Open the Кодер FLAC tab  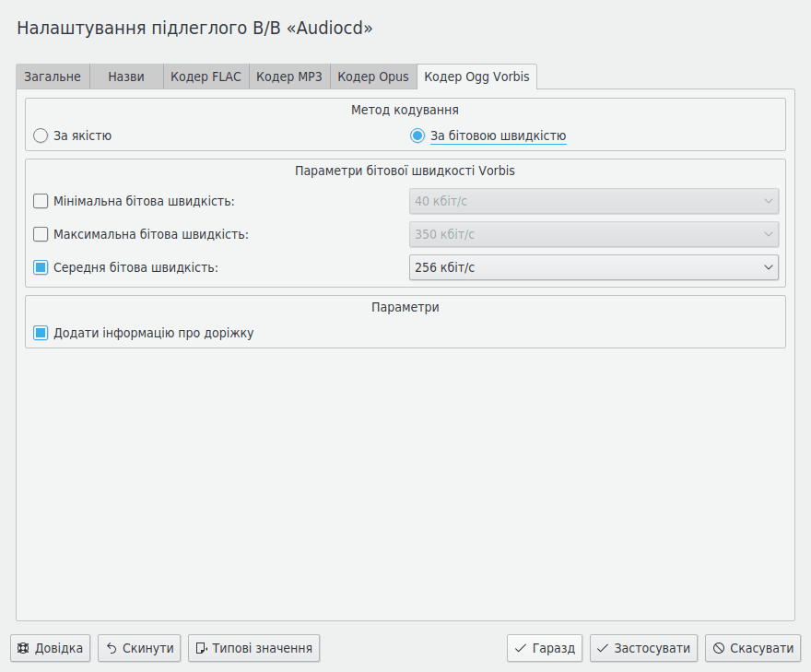206,77
